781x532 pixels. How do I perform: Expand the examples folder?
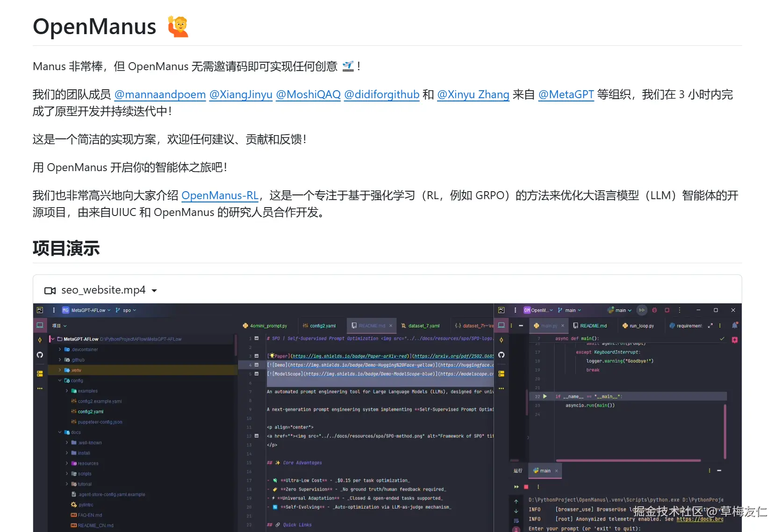(x=67, y=391)
